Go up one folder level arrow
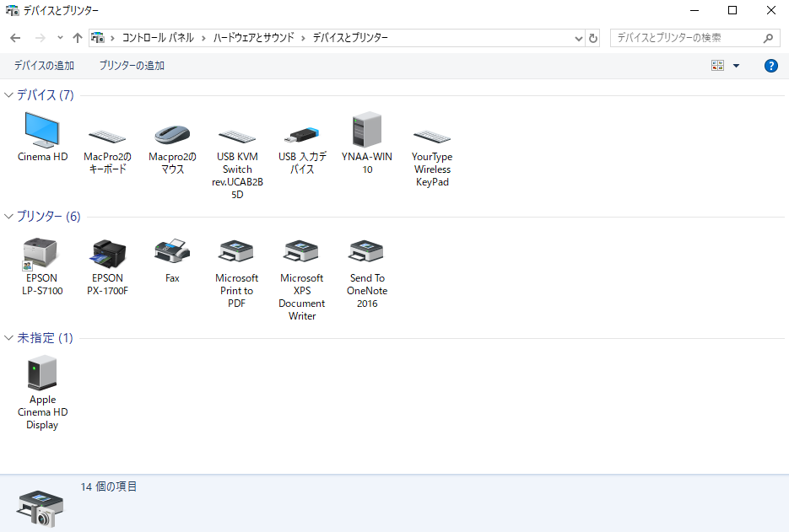 coord(77,38)
